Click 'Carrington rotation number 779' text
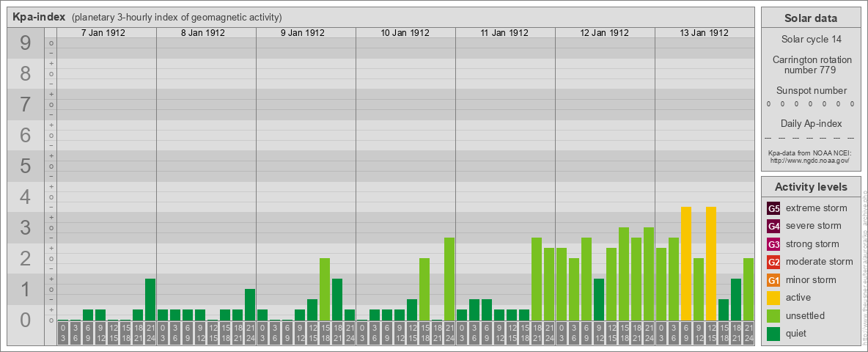This screenshot has width=868, height=352. click(x=812, y=65)
